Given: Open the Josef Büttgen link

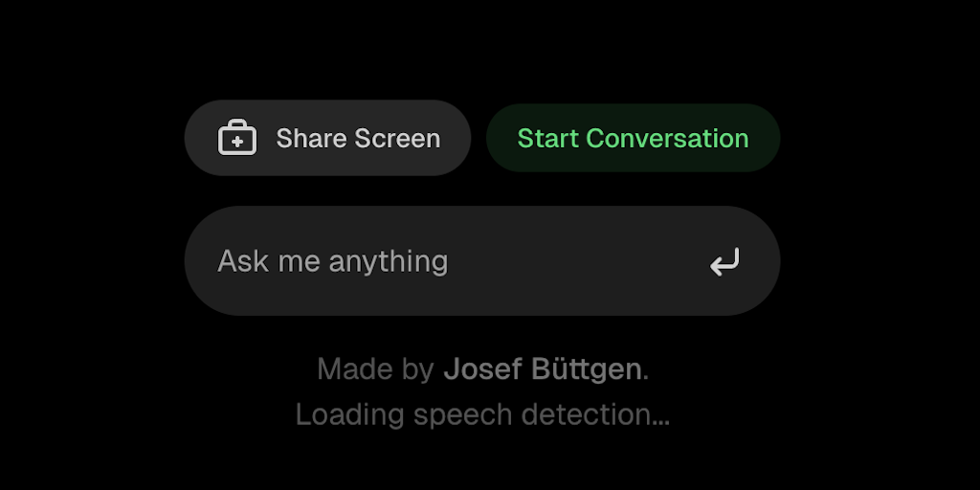Looking at the screenshot, I should pyautogui.click(x=542, y=369).
